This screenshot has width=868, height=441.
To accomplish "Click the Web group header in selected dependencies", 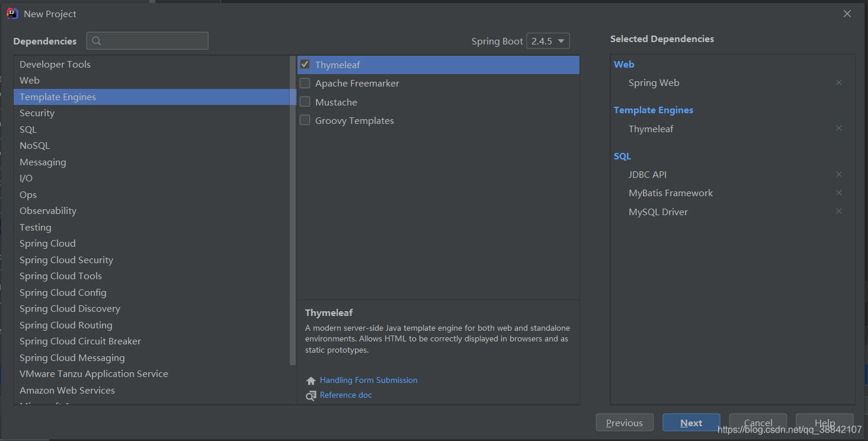I will click(x=624, y=64).
